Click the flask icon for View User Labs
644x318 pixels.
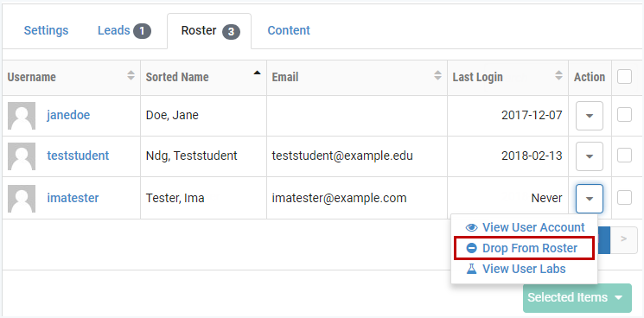click(x=471, y=269)
